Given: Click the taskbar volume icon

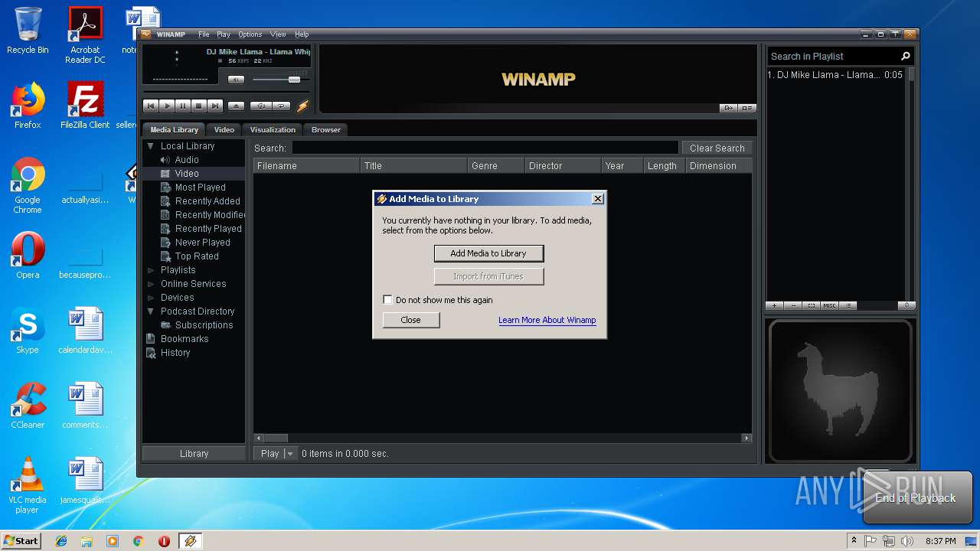Looking at the screenshot, I should click(x=907, y=541).
